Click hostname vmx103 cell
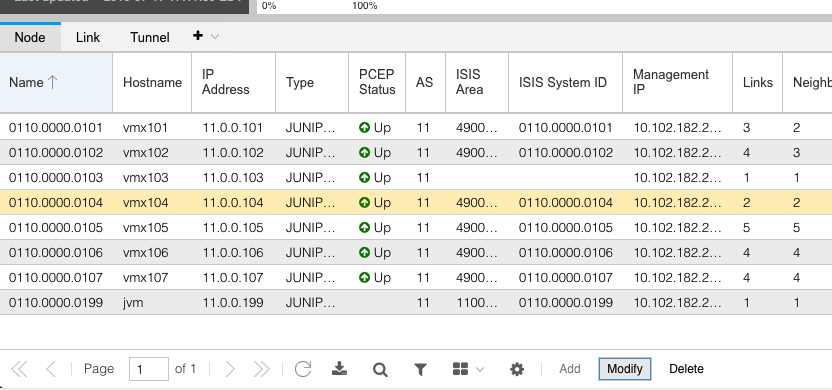This screenshot has width=832, height=390. [152, 178]
